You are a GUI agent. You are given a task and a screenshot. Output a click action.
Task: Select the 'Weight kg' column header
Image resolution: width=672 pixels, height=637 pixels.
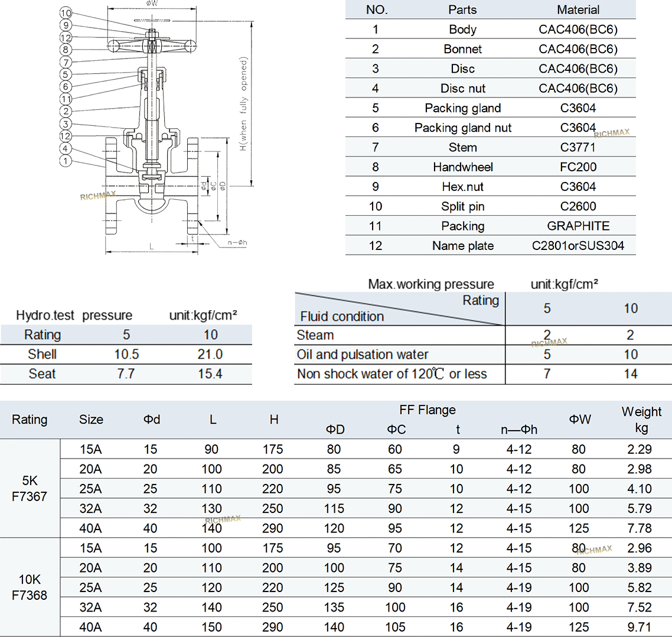coord(641,420)
